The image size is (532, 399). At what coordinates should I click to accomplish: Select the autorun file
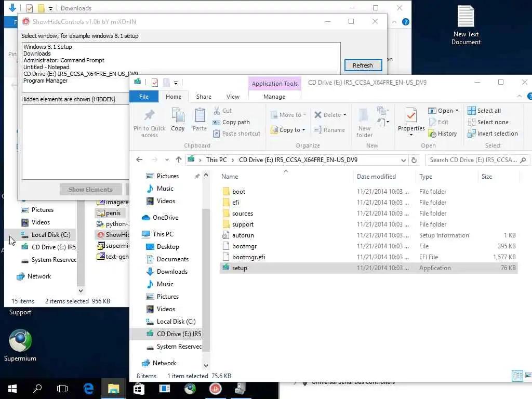click(243, 235)
